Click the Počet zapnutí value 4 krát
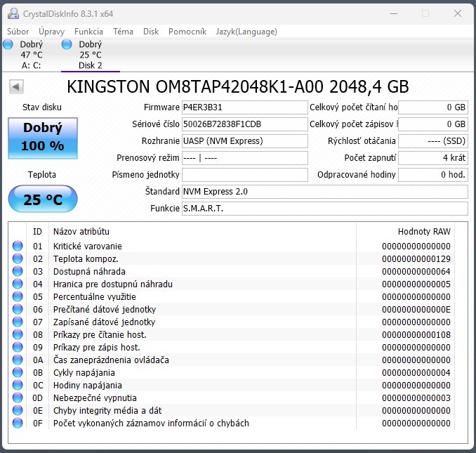Viewport: 476px width, 453px height. click(x=433, y=158)
